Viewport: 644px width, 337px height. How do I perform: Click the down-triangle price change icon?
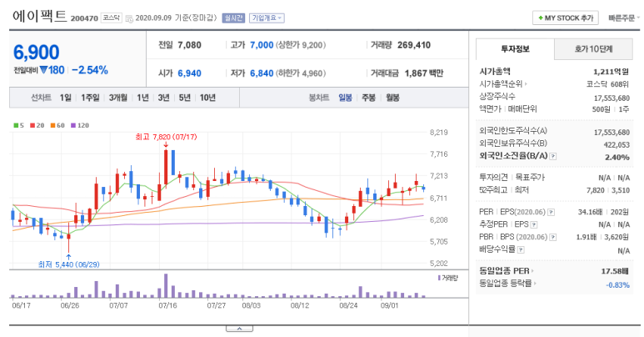coord(44,70)
